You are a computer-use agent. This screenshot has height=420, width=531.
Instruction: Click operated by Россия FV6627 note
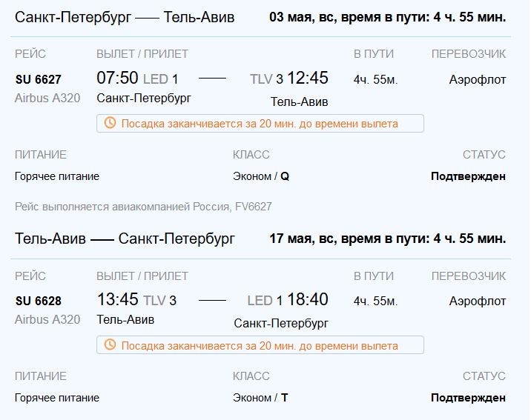pyautogui.click(x=143, y=207)
